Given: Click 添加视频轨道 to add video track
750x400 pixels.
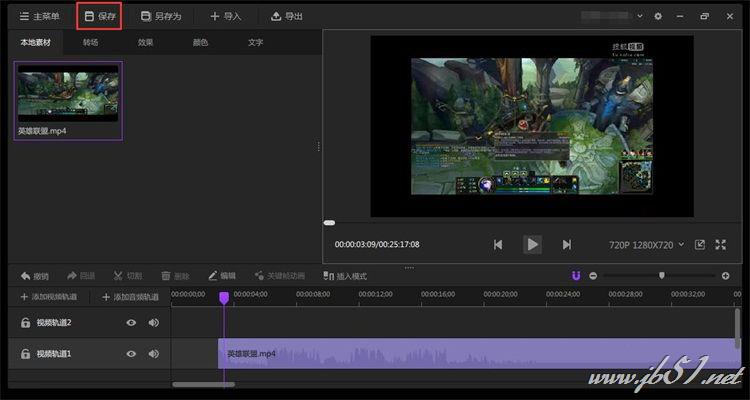Looking at the screenshot, I should click(49, 297).
